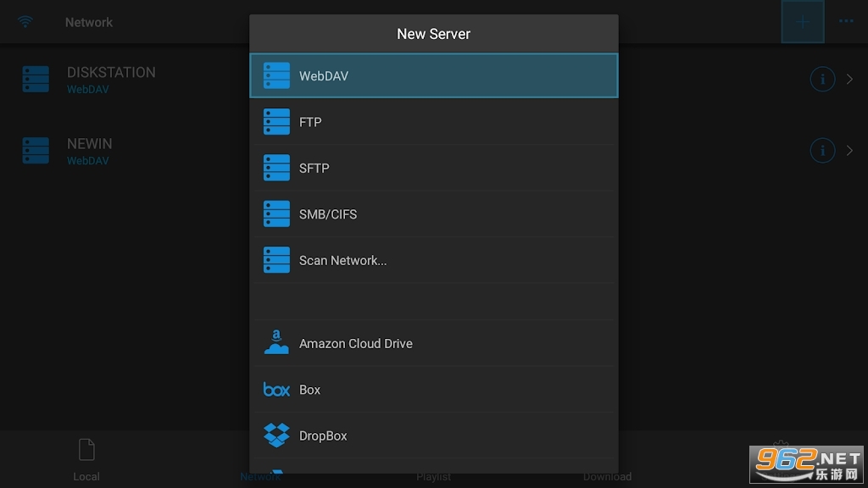The image size is (868, 488).
Task: Open the DISKSTATION WebDAV server entry
Action: tap(110, 80)
